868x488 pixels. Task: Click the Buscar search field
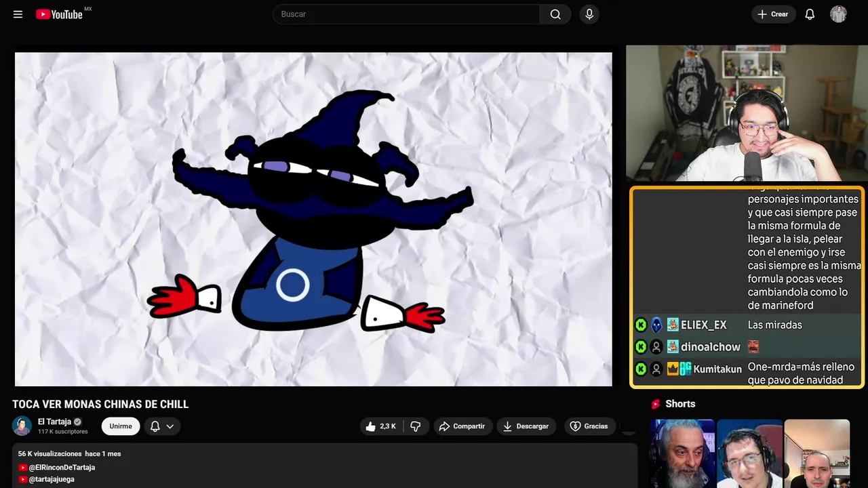pyautogui.click(x=406, y=14)
